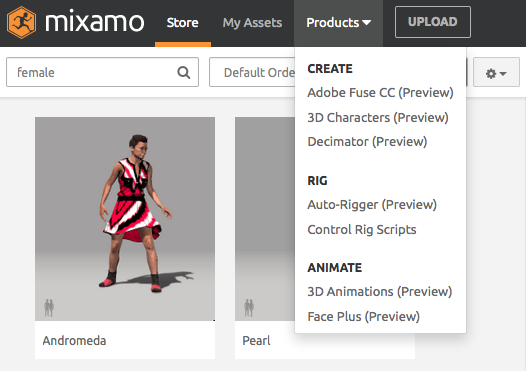Open the Decimator (Preview) menu entry
Image resolution: width=526 pixels, height=371 pixels.
(x=367, y=142)
